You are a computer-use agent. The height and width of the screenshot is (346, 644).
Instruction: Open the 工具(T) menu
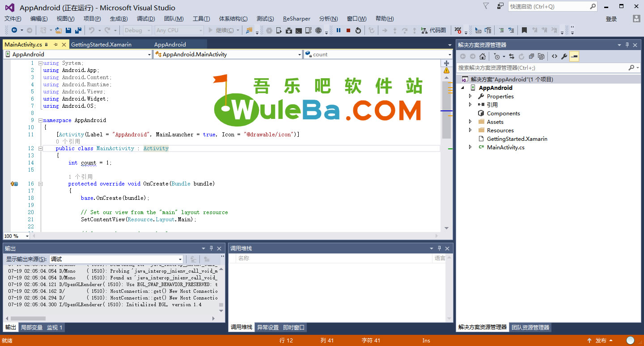[x=201, y=18]
